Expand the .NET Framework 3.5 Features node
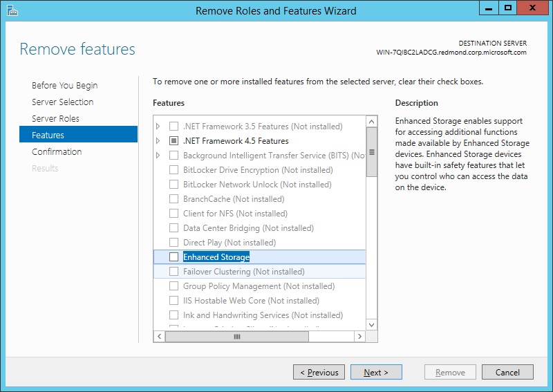553x392 pixels. [158, 127]
